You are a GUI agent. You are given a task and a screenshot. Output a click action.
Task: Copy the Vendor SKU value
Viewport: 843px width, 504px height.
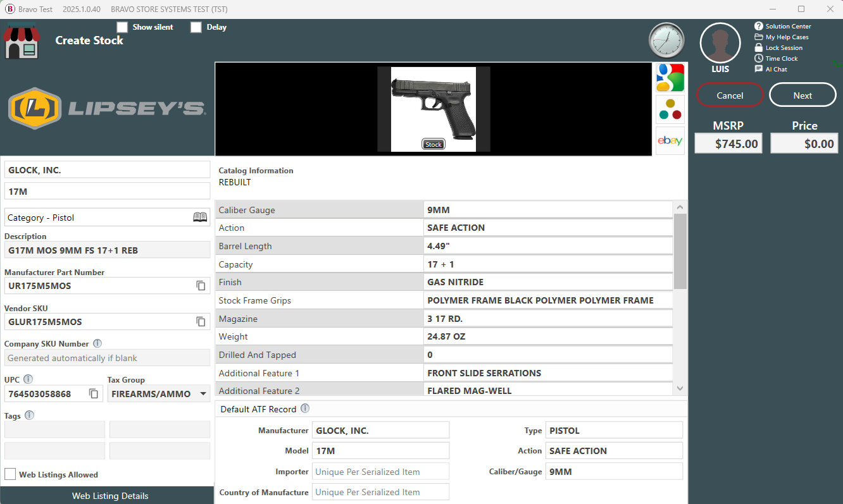201,322
